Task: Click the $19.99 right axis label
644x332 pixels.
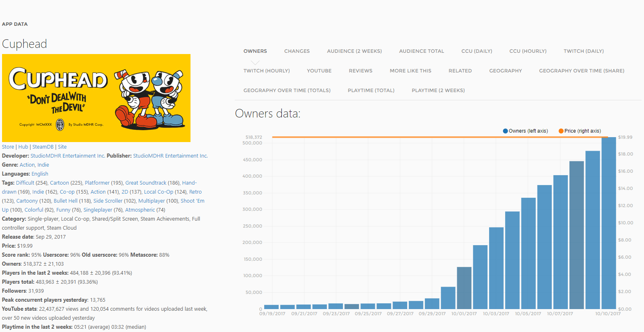Action: [x=625, y=137]
